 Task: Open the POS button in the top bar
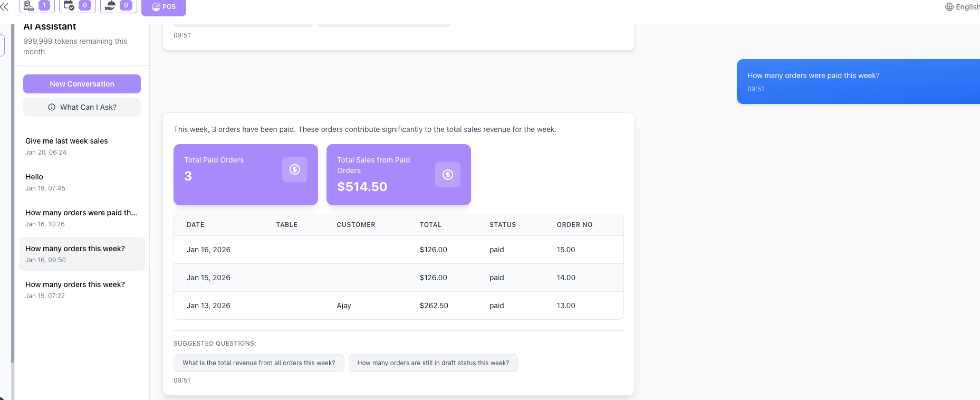click(x=164, y=7)
